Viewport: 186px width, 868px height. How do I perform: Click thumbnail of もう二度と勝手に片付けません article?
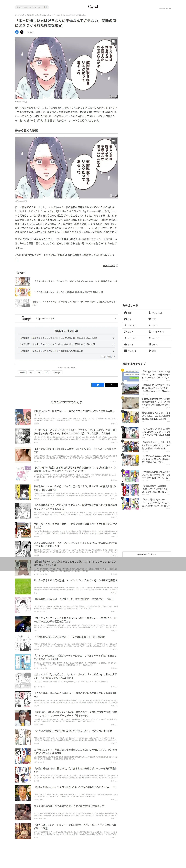point(23,292)
